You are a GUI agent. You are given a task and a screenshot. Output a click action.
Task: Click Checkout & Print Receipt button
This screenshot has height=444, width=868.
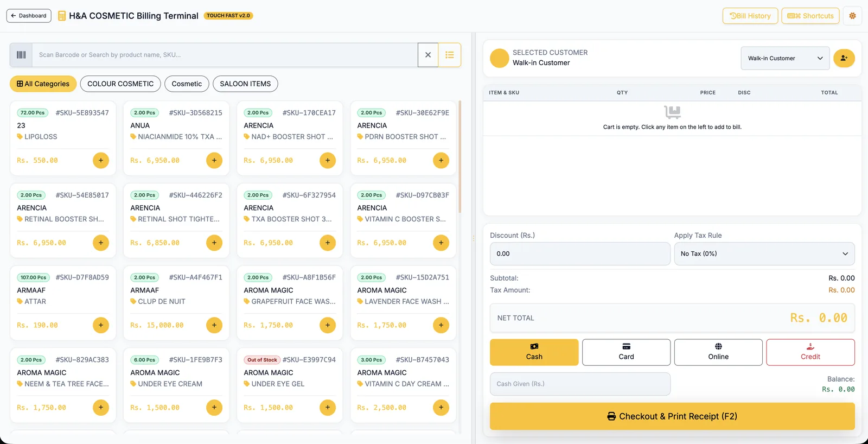pyautogui.click(x=672, y=416)
